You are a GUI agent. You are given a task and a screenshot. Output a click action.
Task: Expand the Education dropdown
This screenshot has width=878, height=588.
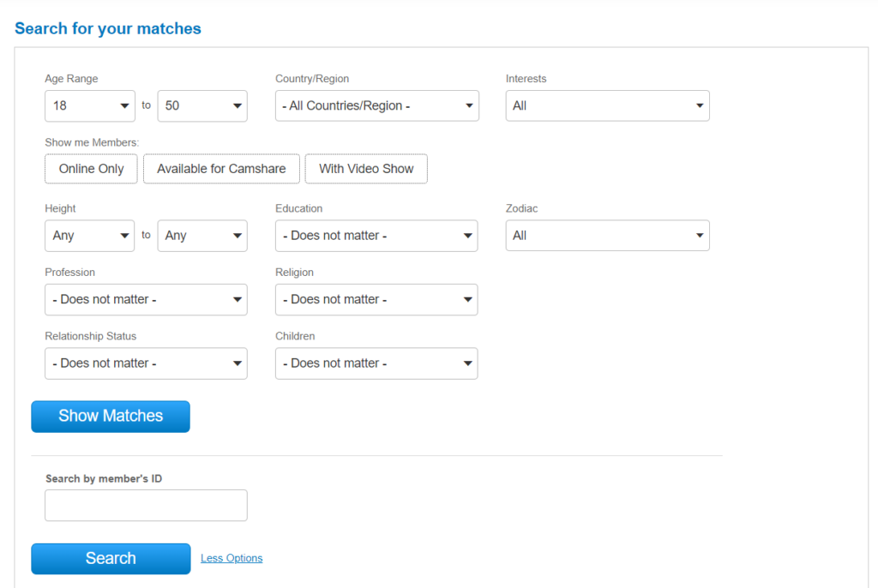point(376,236)
